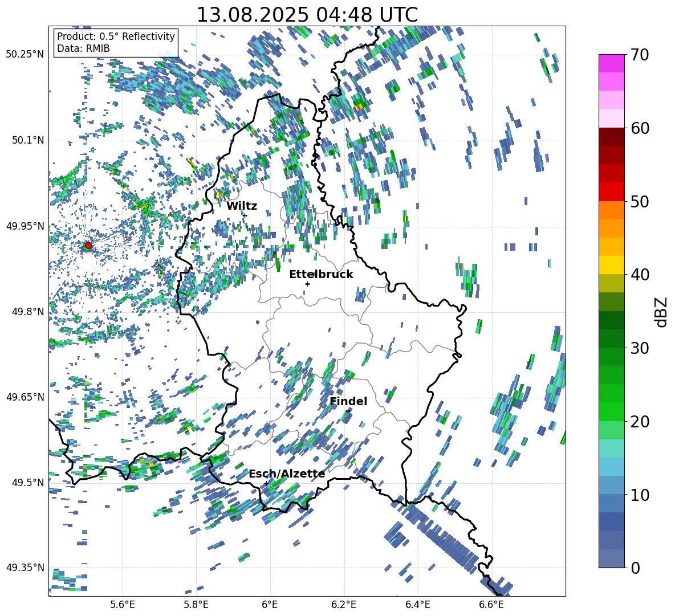This screenshot has height=616, width=675.
Task: Click the 6.4°E longitude label
Action: [417, 605]
